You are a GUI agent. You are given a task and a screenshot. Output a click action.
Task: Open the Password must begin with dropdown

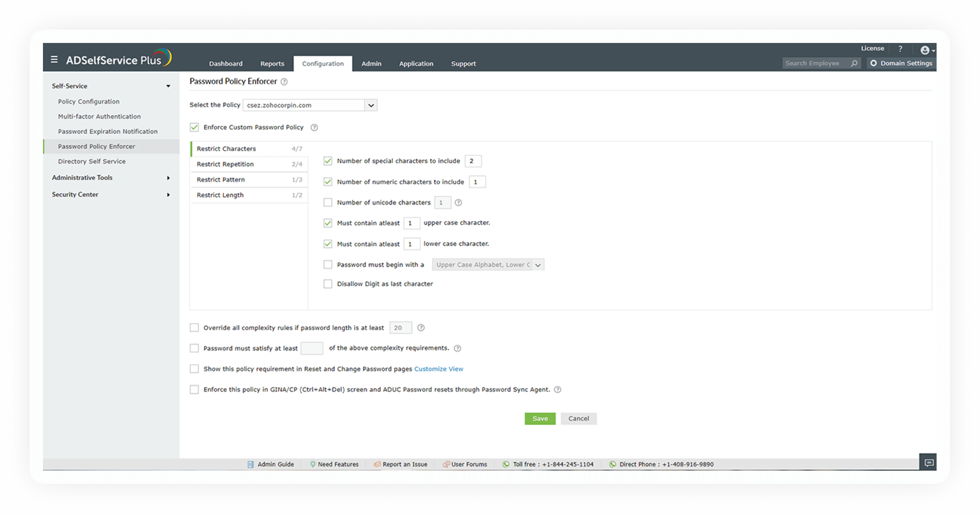tap(538, 265)
